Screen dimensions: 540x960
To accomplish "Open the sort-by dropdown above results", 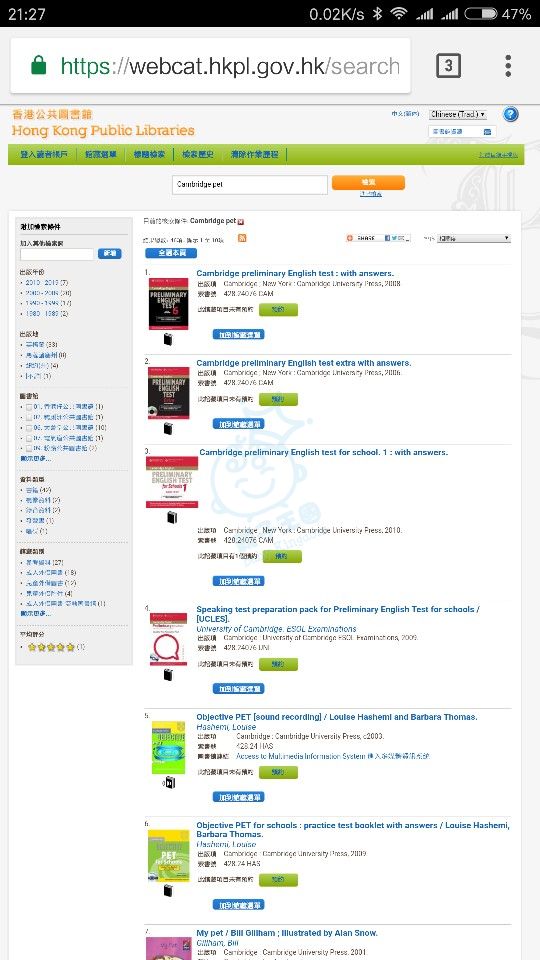I will click(x=474, y=238).
